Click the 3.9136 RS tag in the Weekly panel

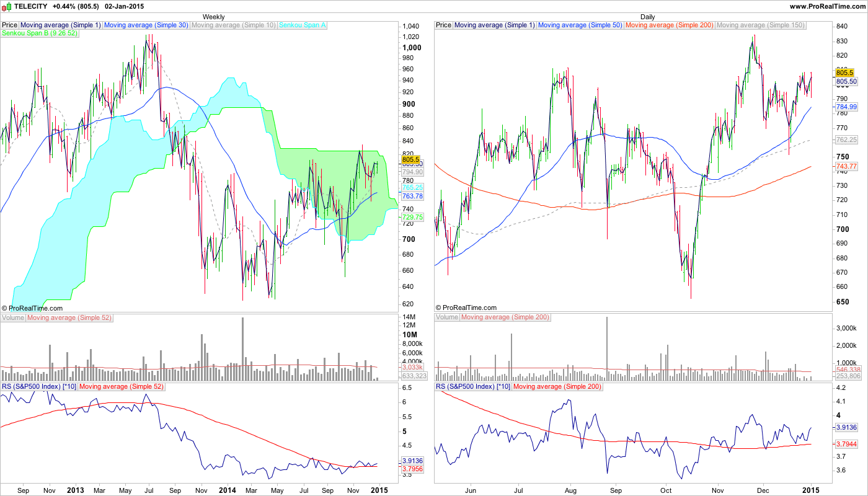pos(413,461)
